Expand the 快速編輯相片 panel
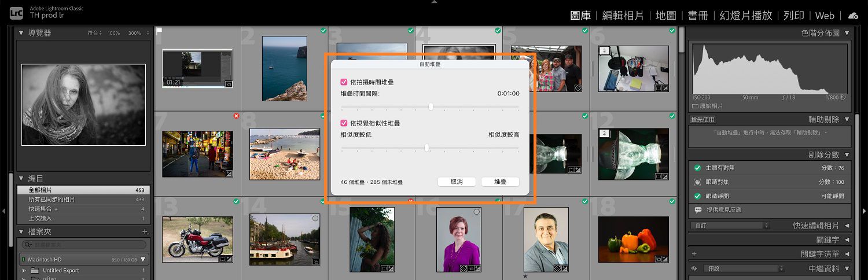 (847, 226)
